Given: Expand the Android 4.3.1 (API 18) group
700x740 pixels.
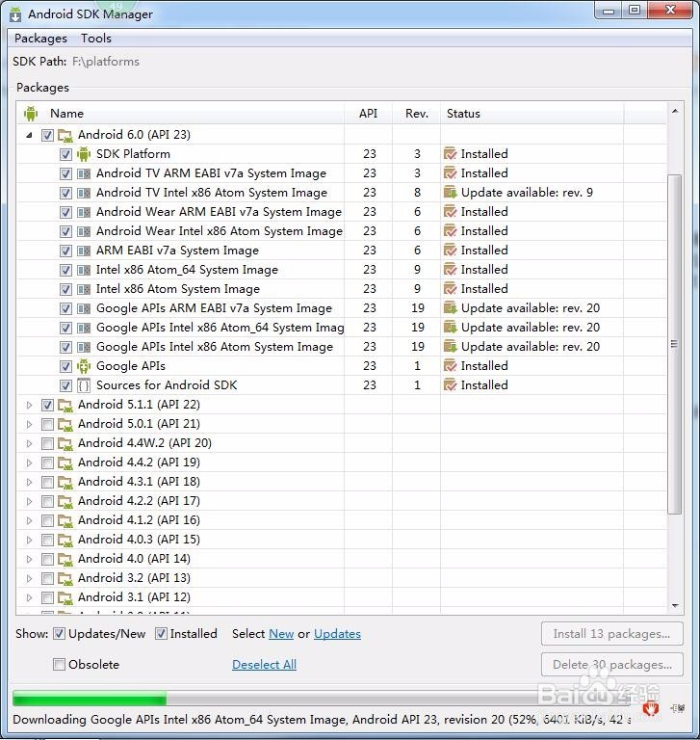Looking at the screenshot, I should [29, 483].
